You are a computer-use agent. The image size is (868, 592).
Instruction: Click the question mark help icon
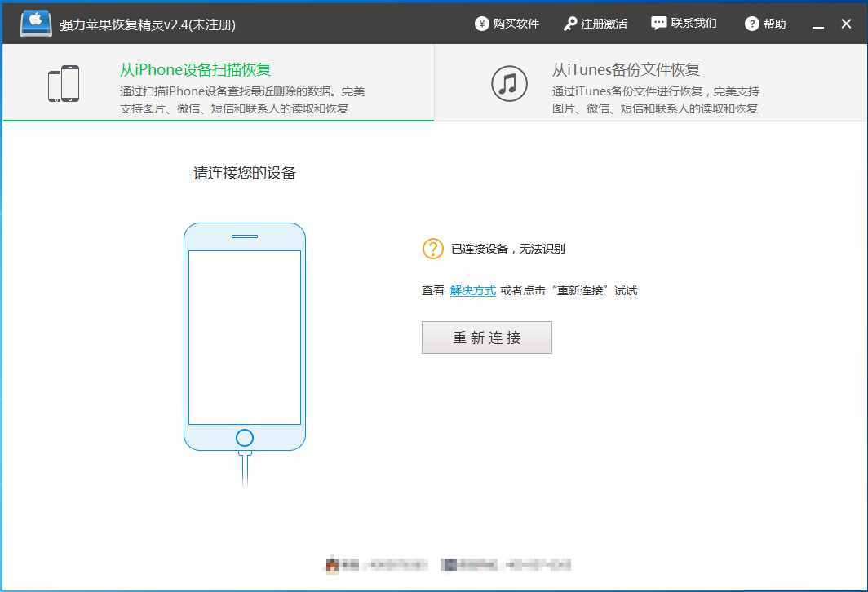click(x=752, y=24)
